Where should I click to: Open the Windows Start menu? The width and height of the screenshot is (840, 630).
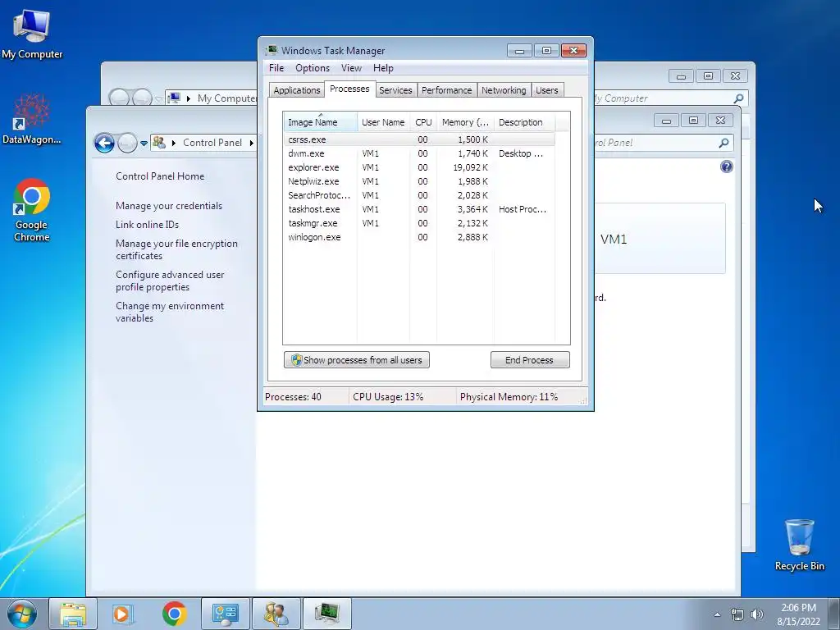22,614
